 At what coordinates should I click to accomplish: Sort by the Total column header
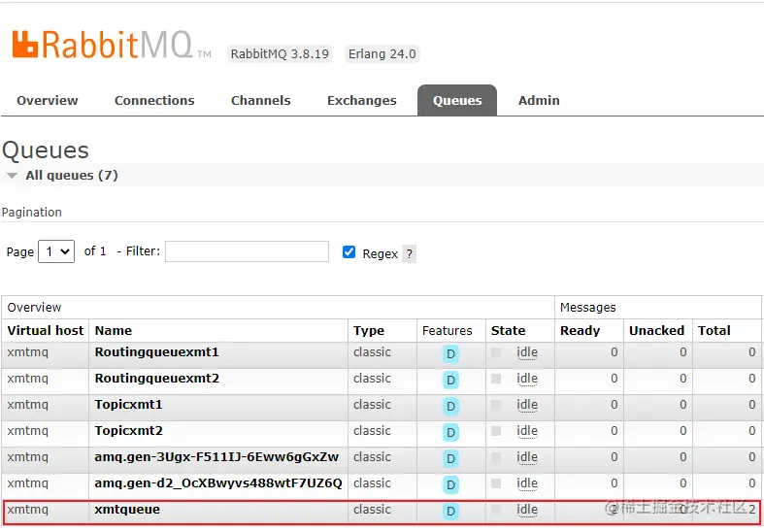714,331
